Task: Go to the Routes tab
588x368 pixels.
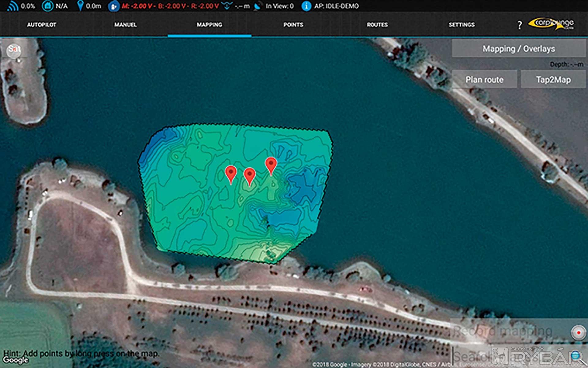Action: pyautogui.click(x=377, y=25)
